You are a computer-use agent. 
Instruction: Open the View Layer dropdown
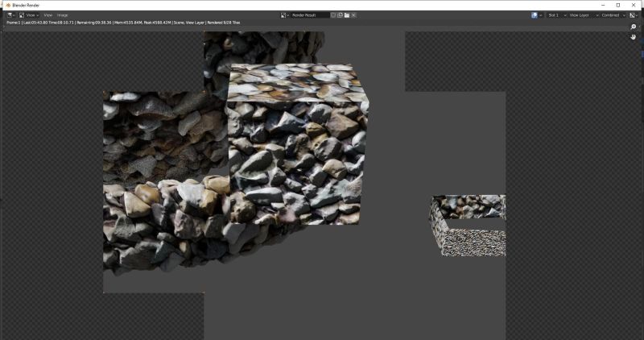pyautogui.click(x=583, y=15)
